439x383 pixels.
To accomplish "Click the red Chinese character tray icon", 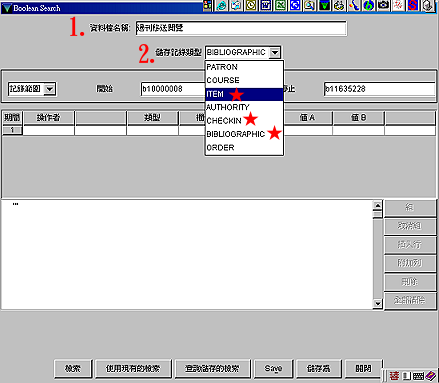I will tap(394, 376).
